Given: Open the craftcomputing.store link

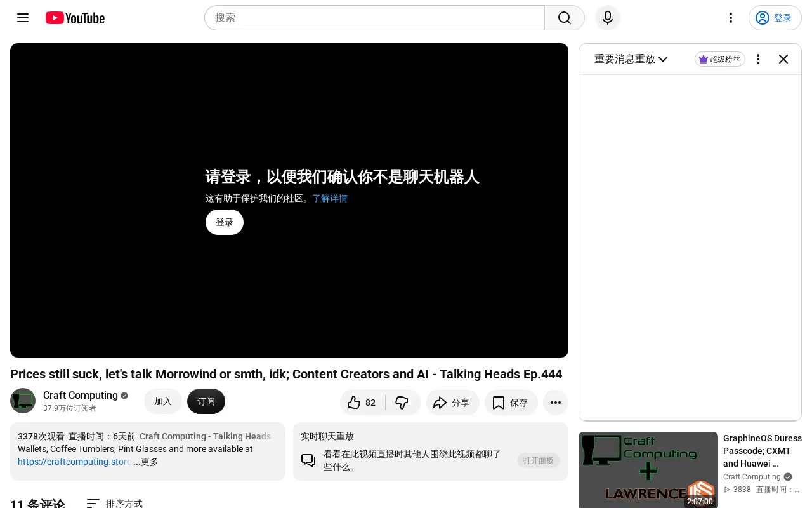Looking at the screenshot, I should pyautogui.click(x=74, y=462).
